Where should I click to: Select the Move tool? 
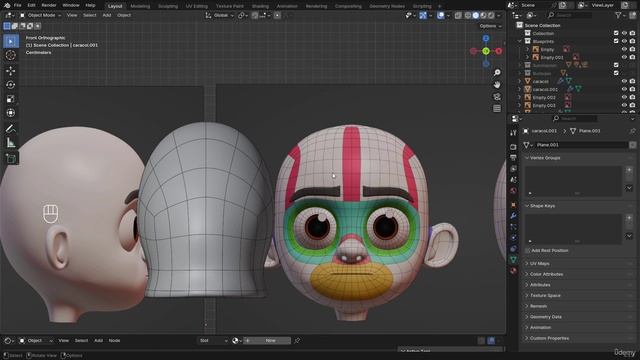11,71
